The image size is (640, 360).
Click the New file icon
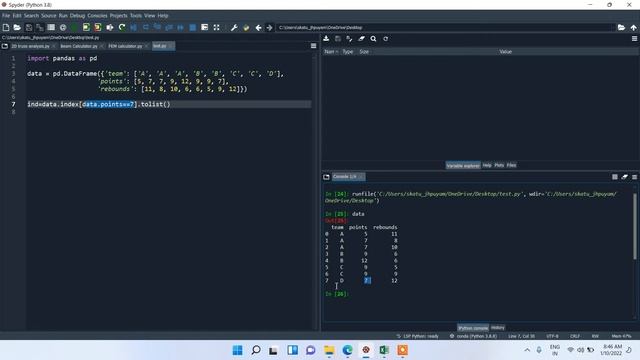coord(6,27)
